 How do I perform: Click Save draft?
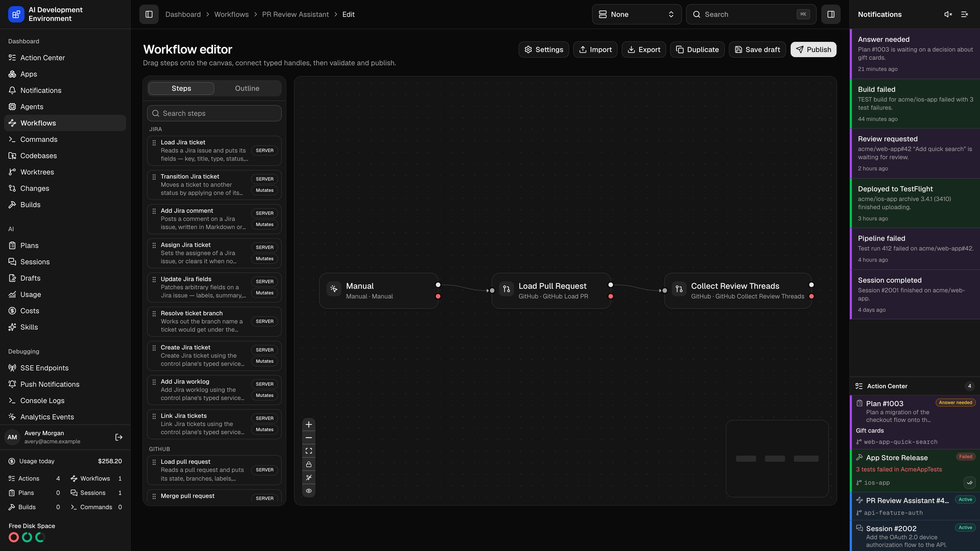(757, 49)
